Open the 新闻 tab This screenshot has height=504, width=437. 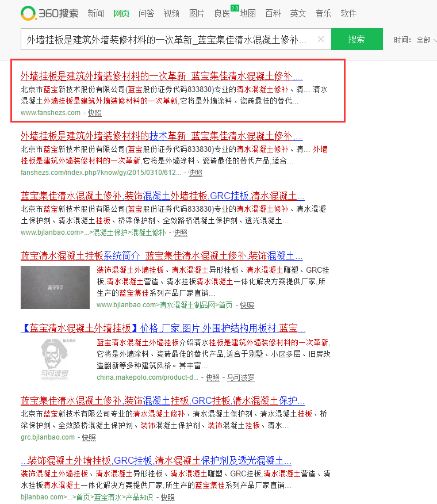(96, 13)
